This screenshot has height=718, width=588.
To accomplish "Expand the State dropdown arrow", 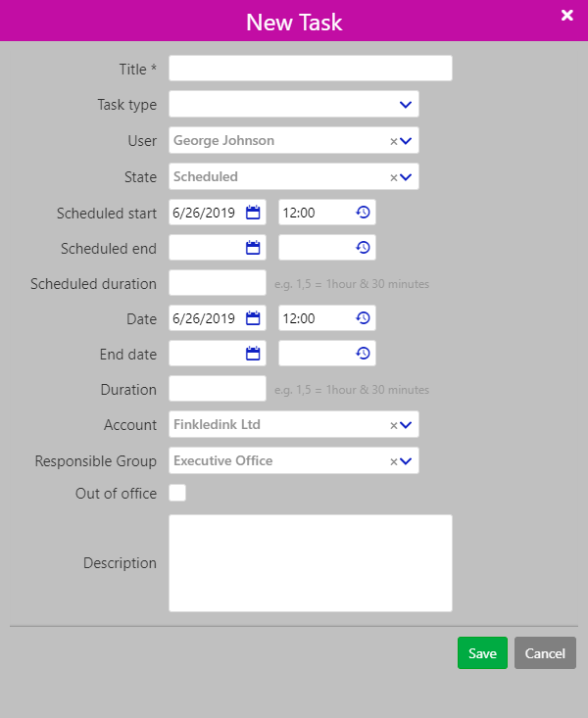I will (407, 177).
